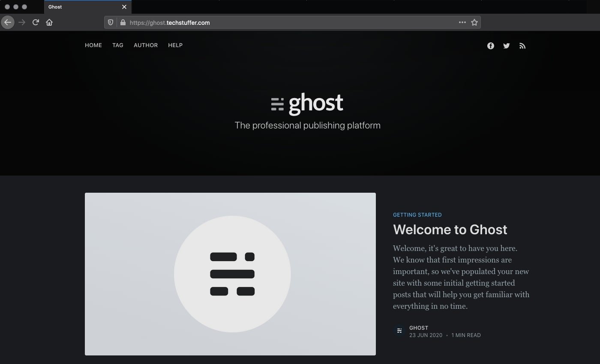Open the HOME navigation link
Image resolution: width=600 pixels, height=364 pixels.
93,45
